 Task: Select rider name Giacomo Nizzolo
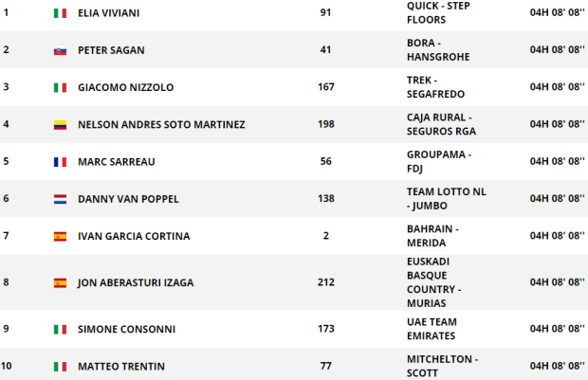pyautogui.click(x=125, y=87)
